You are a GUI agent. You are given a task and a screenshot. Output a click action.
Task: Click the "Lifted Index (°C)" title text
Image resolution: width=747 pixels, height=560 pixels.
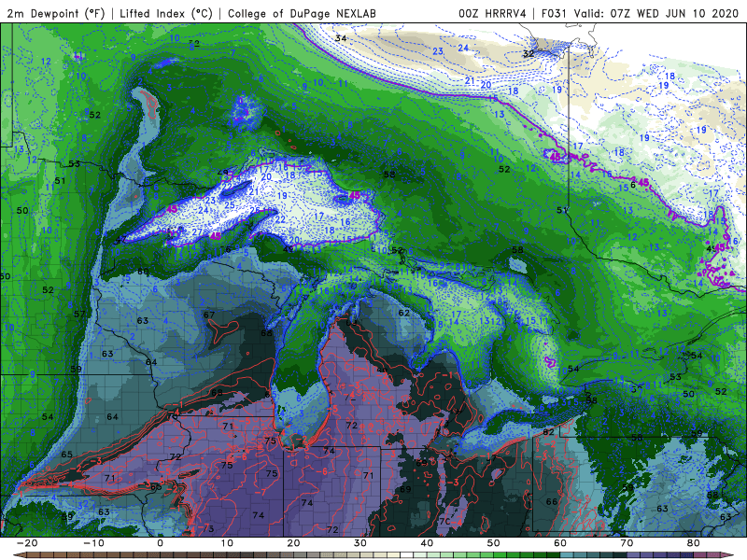click(166, 13)
